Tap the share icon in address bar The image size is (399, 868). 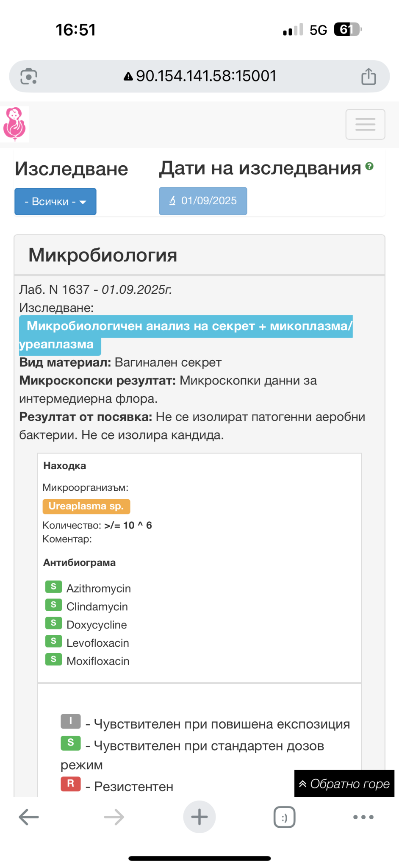point(368,77)
